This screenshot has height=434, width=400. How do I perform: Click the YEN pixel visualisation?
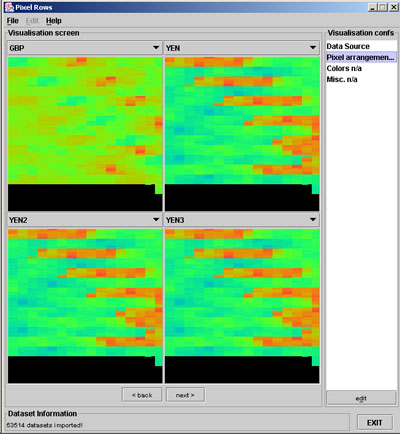tap(242, 134)
